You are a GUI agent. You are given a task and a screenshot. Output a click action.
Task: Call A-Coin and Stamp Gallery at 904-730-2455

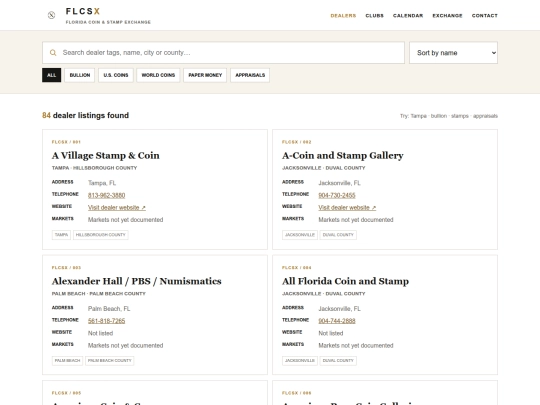337,195
